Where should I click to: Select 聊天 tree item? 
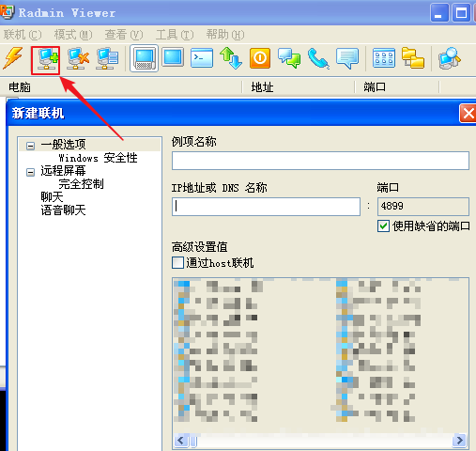pos(52,197)
